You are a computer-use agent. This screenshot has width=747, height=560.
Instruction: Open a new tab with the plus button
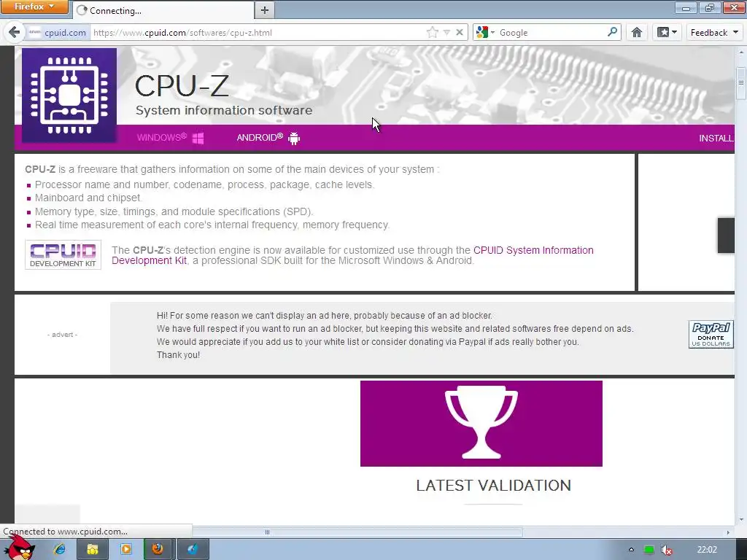click(x=265, y=10)
